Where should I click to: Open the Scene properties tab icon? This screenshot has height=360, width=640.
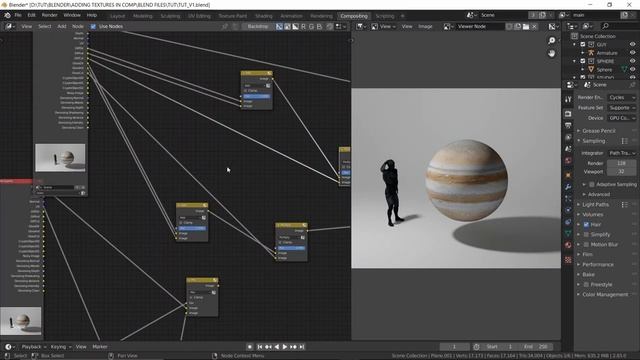[x=568, y=149]
